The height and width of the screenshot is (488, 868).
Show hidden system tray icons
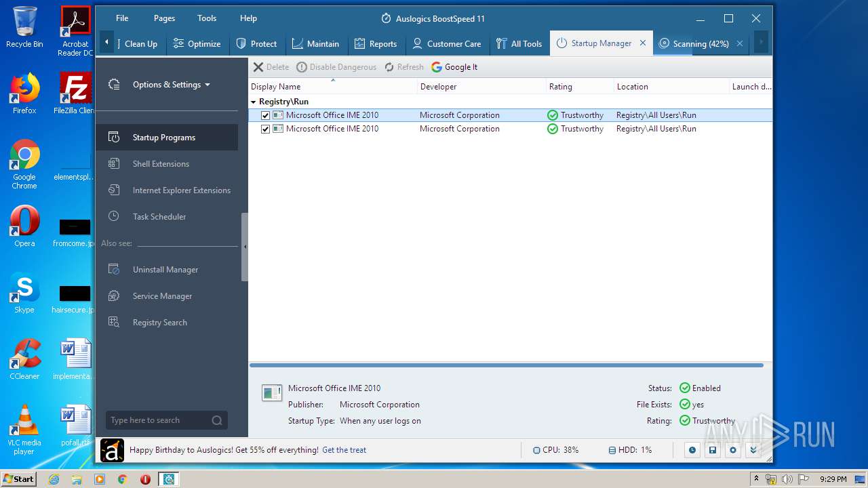(756, 479)
